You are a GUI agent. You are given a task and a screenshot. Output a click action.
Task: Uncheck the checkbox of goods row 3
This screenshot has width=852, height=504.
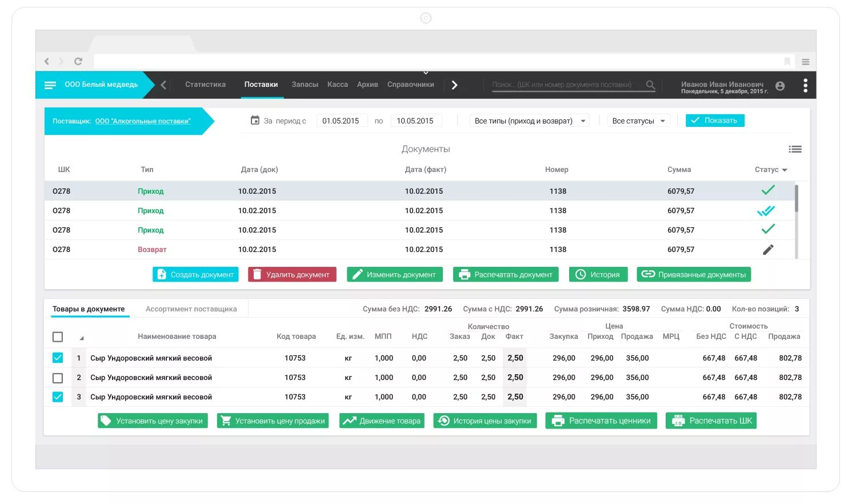(58, 397)
